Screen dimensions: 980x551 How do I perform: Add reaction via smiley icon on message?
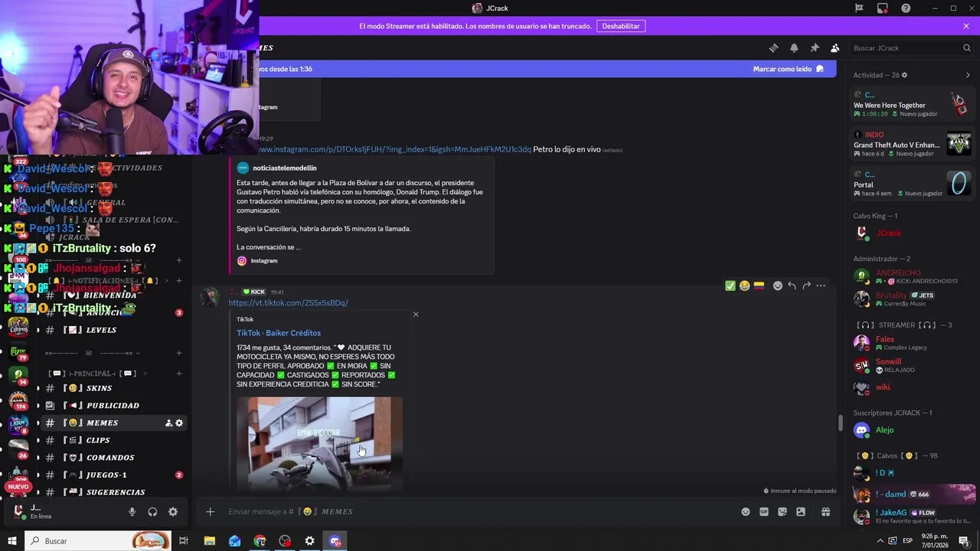pyautogui.click(x=778, y=285)
